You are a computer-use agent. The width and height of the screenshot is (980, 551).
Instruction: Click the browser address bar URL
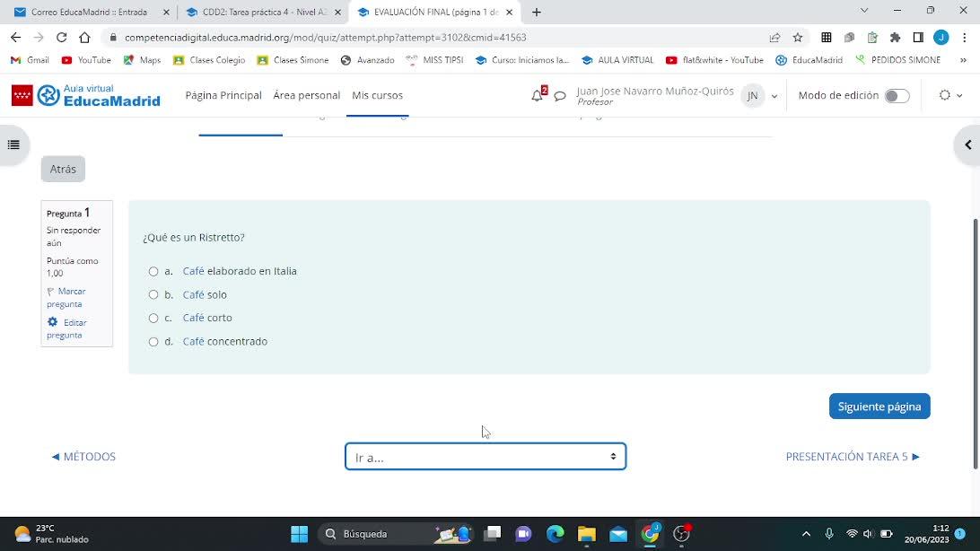point(325,38)
